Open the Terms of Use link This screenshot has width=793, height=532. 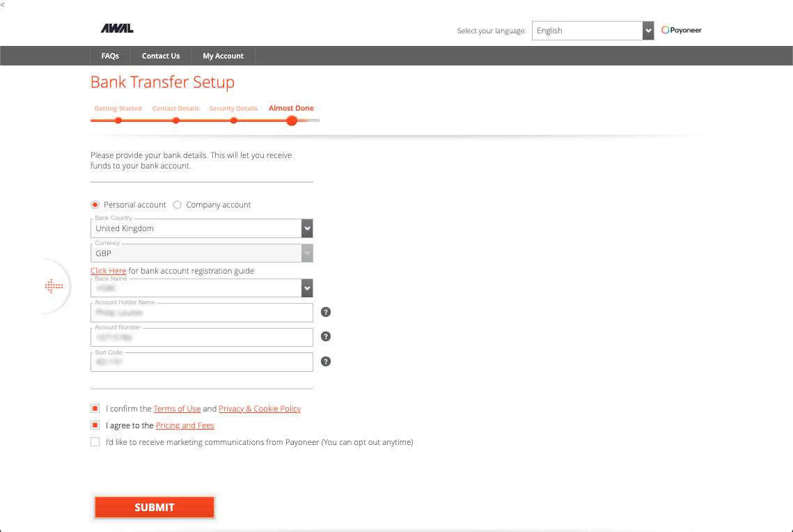click(x=177, y=409)
